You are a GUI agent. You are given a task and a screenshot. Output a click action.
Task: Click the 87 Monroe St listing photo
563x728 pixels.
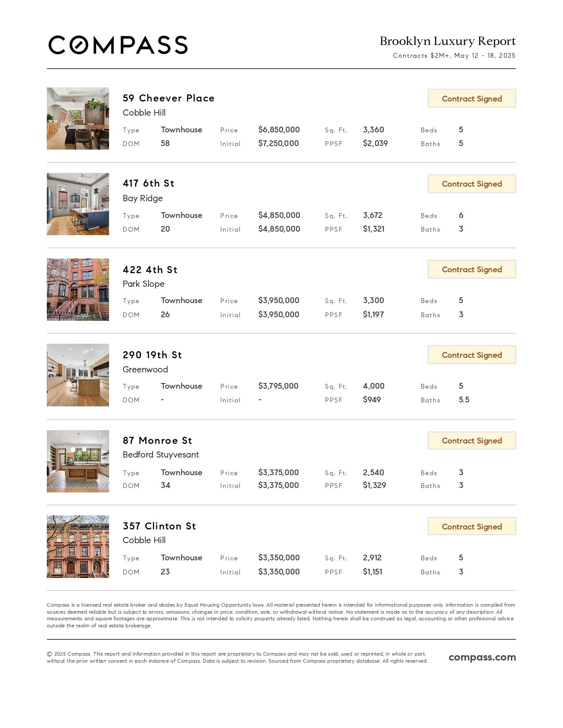[78, 461]
